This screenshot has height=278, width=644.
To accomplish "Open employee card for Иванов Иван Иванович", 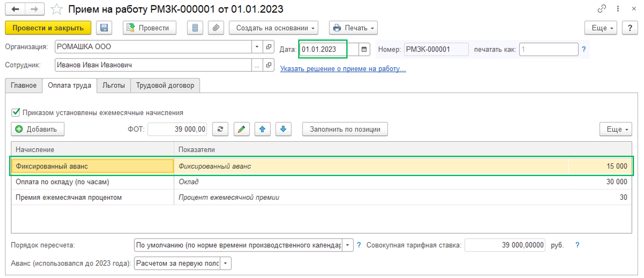I will point(269,65).
